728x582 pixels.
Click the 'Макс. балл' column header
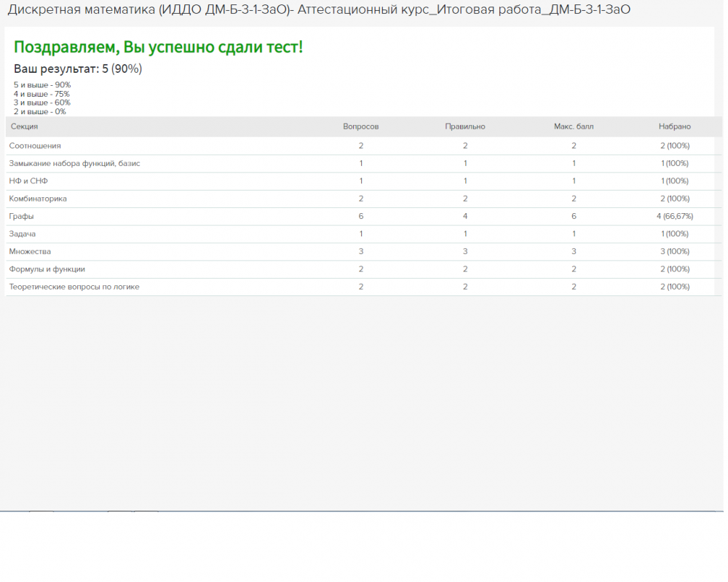(x=574, y=127)
